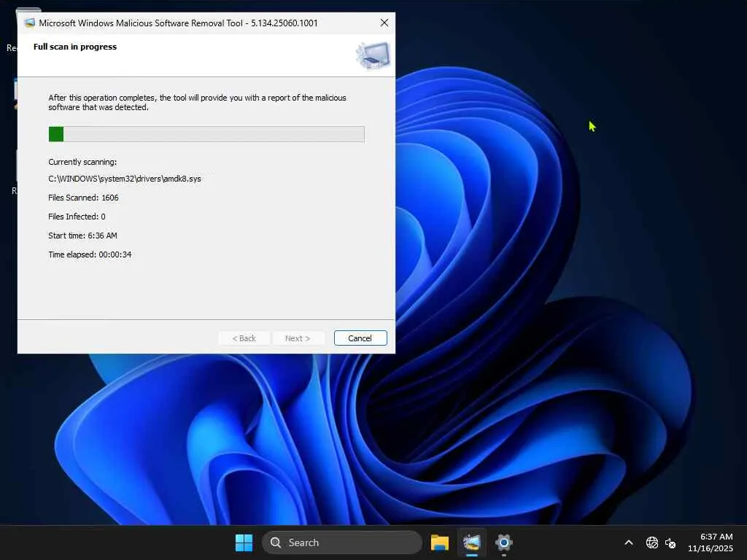This screenshot has width=747, height=560.
Task: Click the 'Time elapsed: 00:00:34' text
Action: click(x=90, y=254)
